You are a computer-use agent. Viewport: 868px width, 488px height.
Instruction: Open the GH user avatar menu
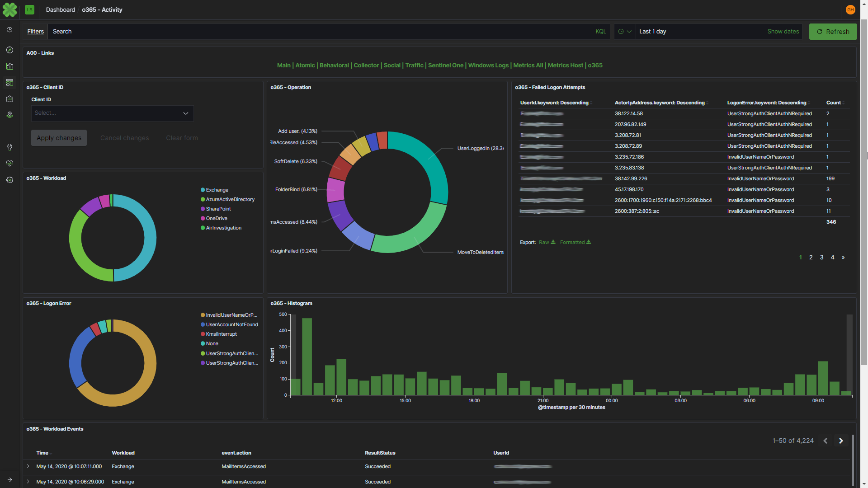point(850,9)
